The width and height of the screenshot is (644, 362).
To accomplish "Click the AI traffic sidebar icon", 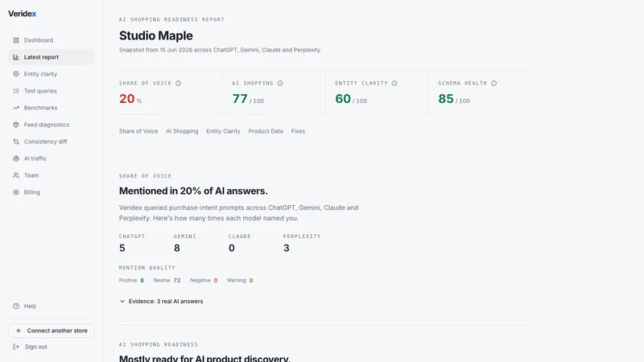I will [16, 158].
